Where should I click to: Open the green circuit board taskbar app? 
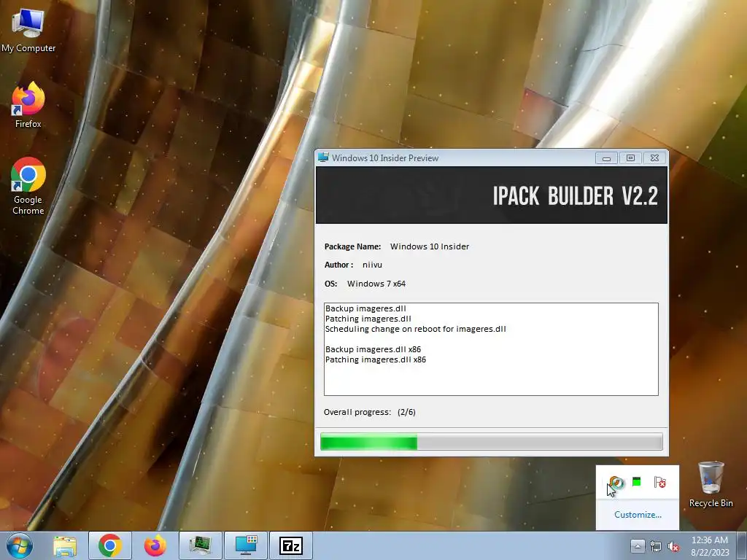tap(201, 545)
